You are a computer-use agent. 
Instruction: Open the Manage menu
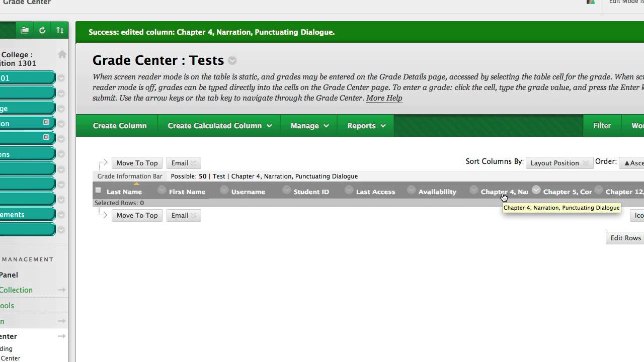pos(309,126)
